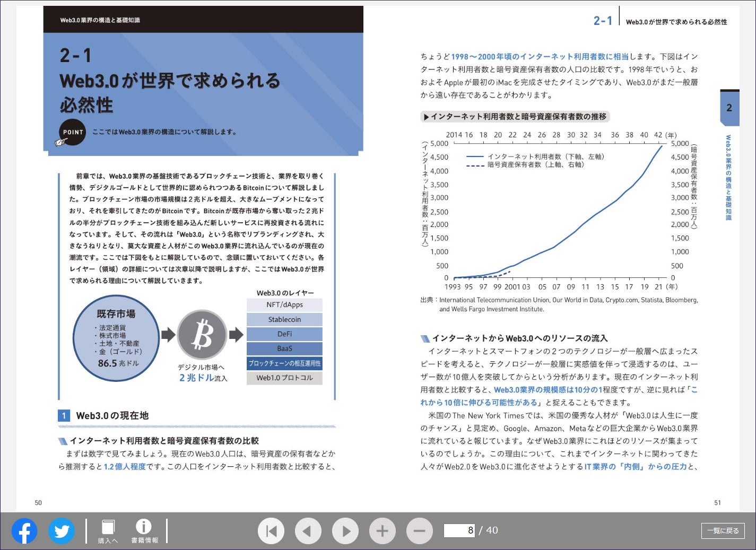Click the "既存市場" circle heading
The width and height of the screenshot is (756, 550).
pos(116,313)
